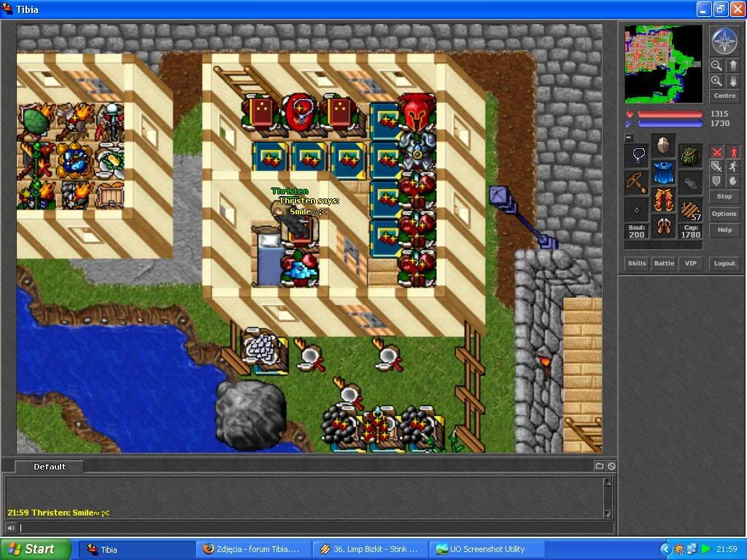Image resolution: width=747 pixels, height=560 pixels.
Task: Click the chat message "Thristen: Smile~ ;<"
Action: (71, 513)
